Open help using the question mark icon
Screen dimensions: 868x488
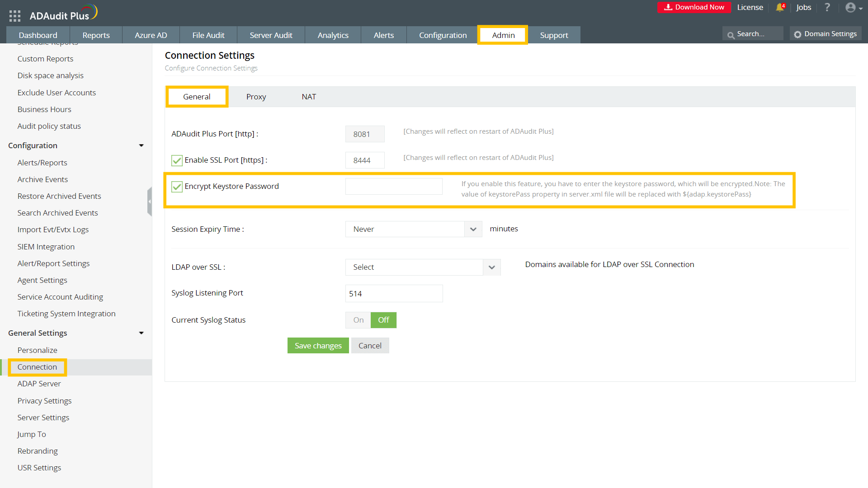click(x=827, y=7)
